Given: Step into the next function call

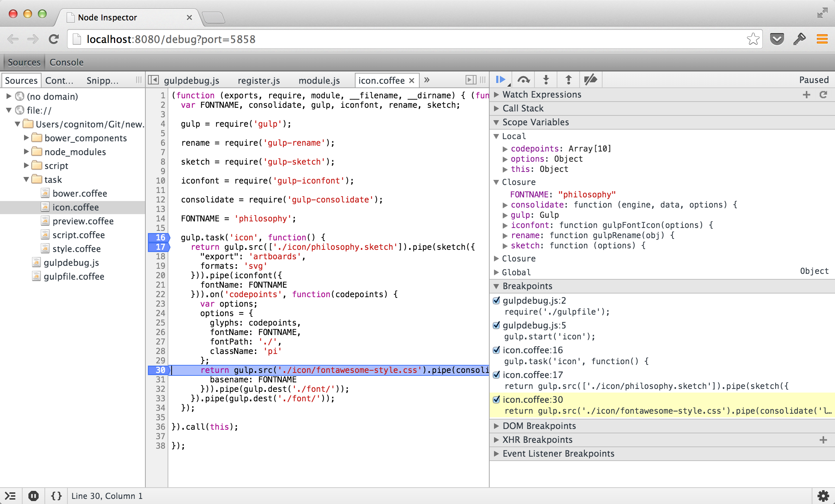Looking at the screenshot, I should (x=546, y=79).
